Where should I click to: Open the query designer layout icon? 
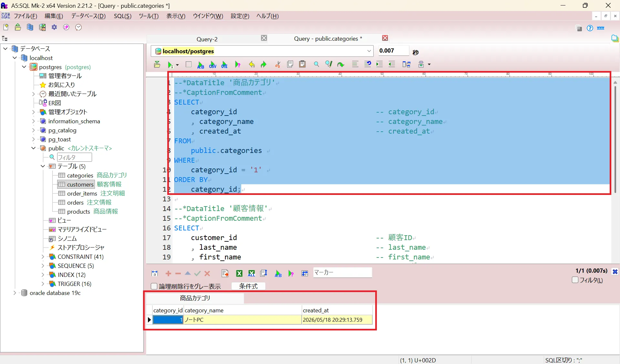(406, 64)
